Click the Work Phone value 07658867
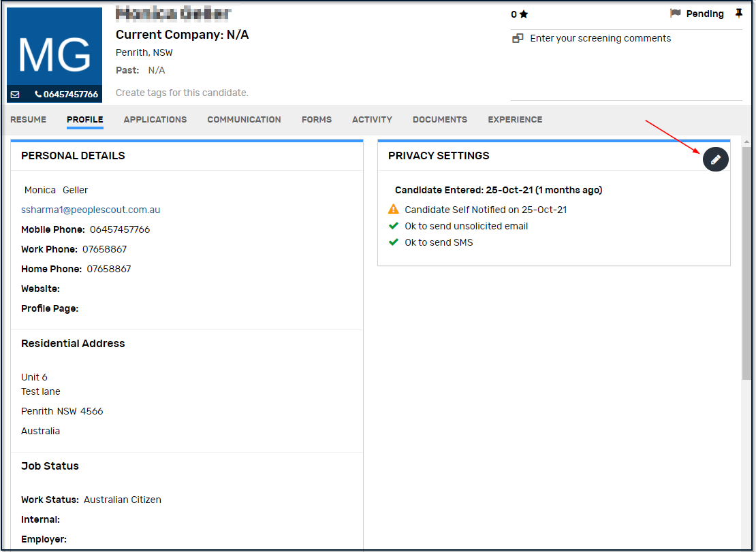 point(105,249)
